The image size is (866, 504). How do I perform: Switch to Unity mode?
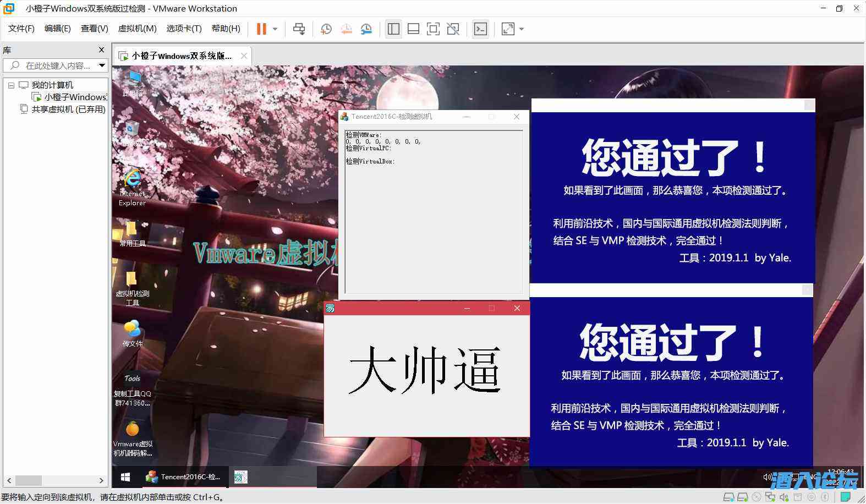[x=453, y=29]
